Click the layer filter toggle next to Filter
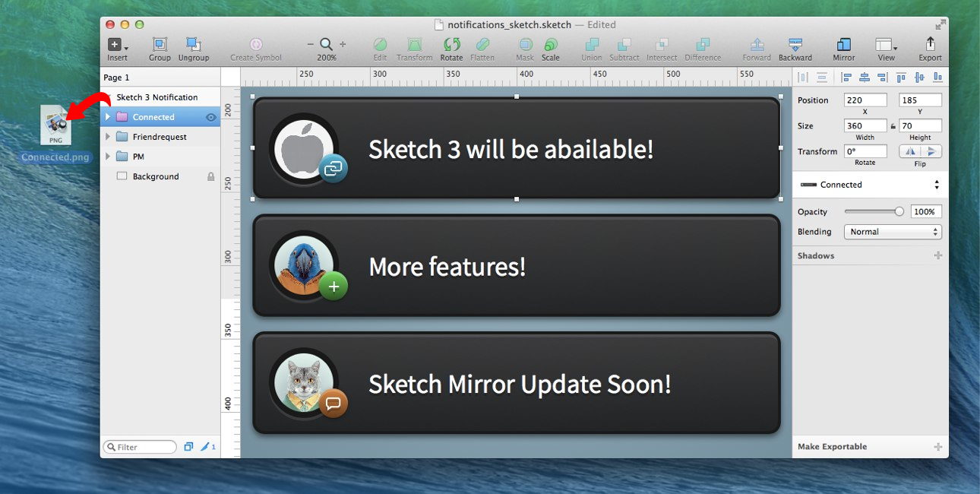The height and width of the screenshot is (494, 980). pyautogui.click(x=188, y=447)
